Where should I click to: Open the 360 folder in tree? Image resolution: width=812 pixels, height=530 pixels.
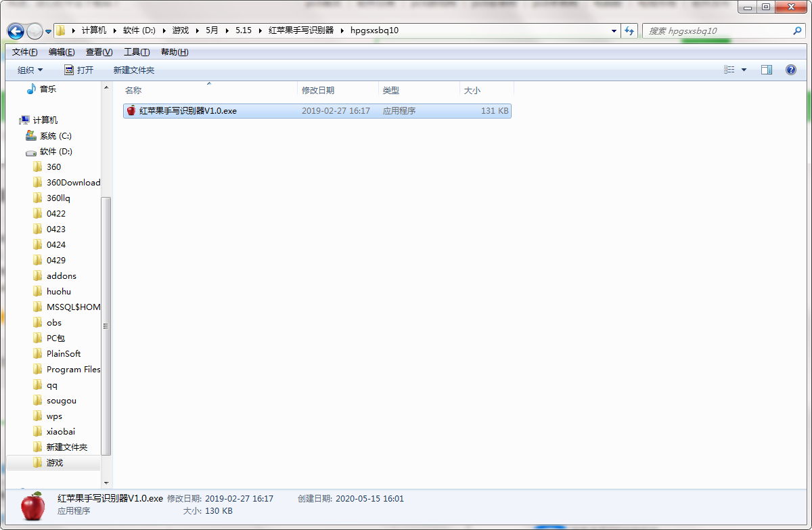click(x=53, y=167)
